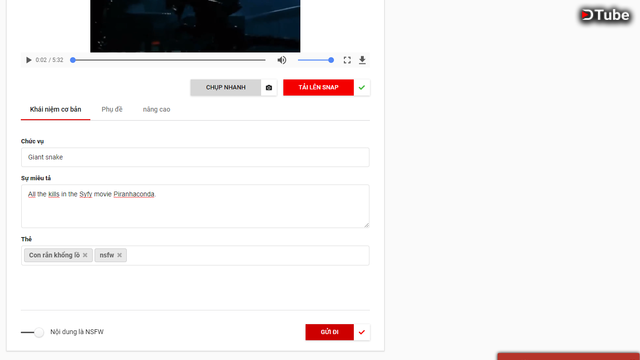Open the 'Phụ đề' tab
Image resolution: width=640 pixels, height=360 pixels.
(112, 109)
